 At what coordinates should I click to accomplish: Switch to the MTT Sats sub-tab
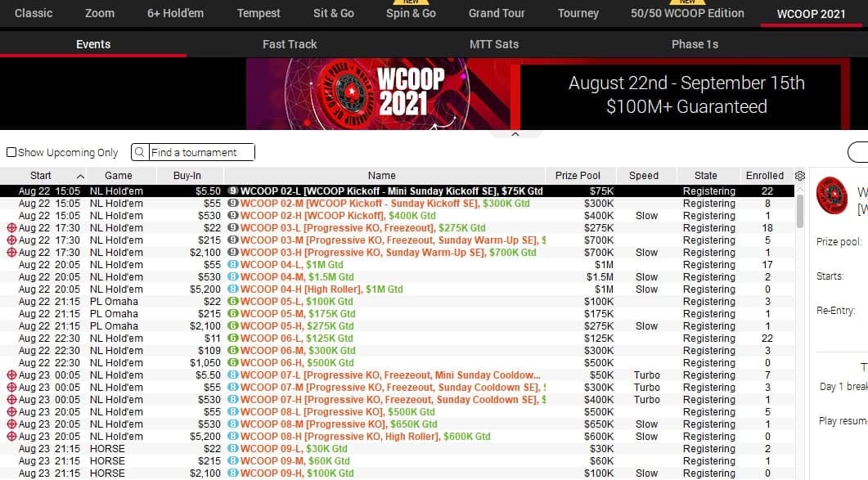point(494,44)
